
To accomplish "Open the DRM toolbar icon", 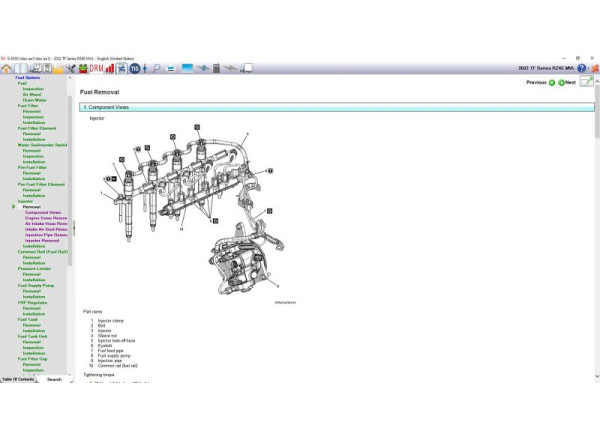I will point(96,68).
